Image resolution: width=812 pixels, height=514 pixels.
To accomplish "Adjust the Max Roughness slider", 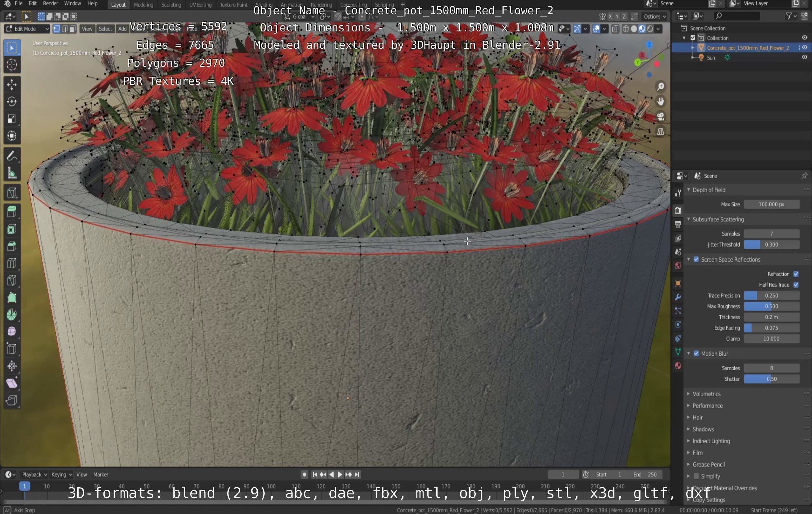I will coord(772,307).
